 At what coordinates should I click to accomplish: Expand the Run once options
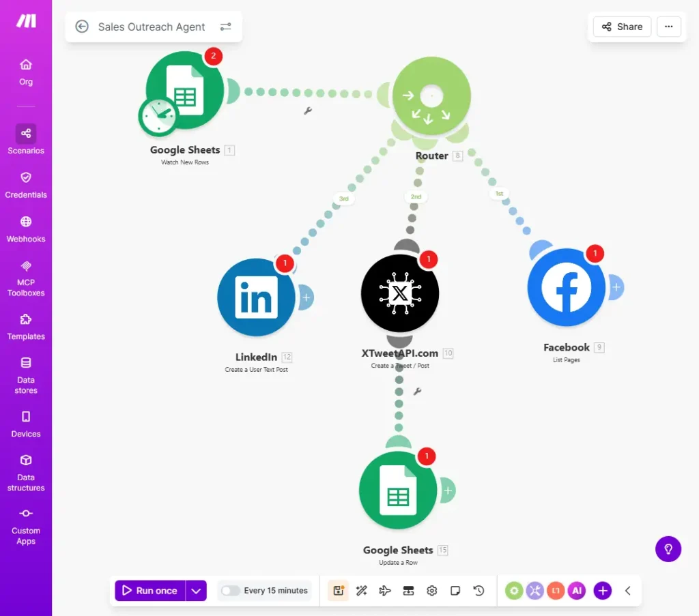(x=197, y=591)
